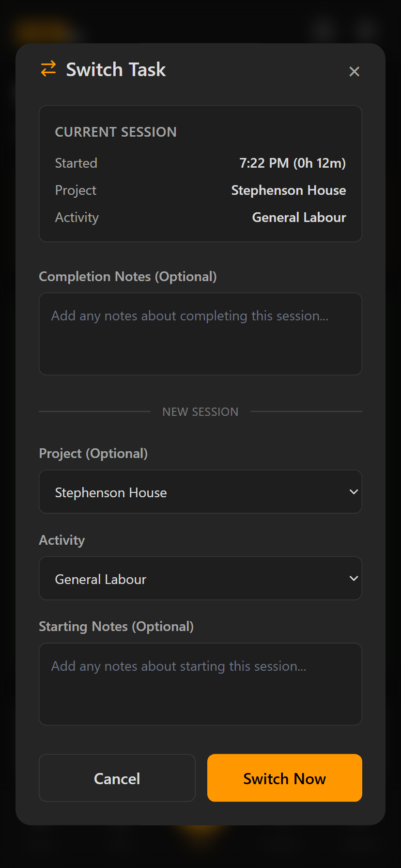Click the NEW SESSION divider label
Screen dimensions: 401x868
click(x=200, y=412)
